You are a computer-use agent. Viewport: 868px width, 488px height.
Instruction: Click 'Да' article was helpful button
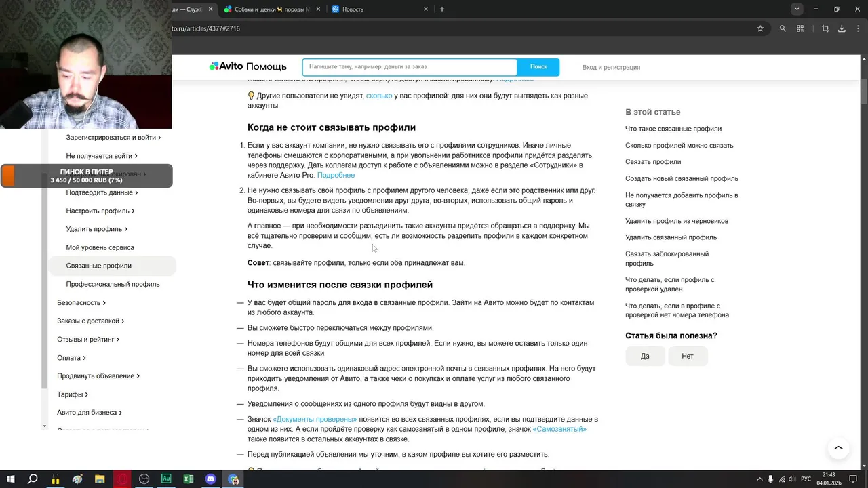pyautogui.click(x=645, y=356)
